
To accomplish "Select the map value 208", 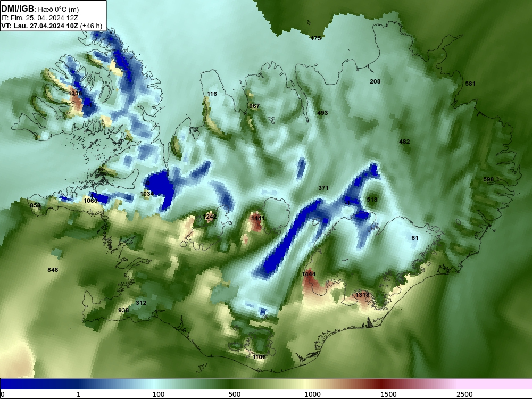I will 375,81.
